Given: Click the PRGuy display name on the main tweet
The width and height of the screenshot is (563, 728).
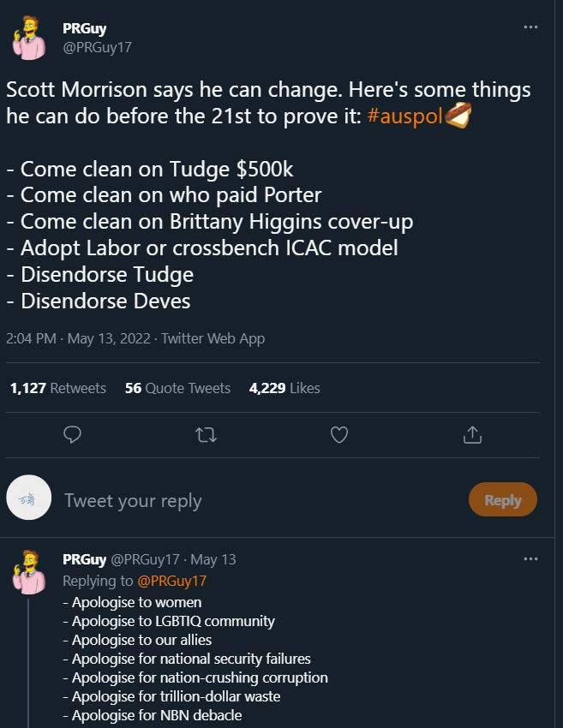Looking at the screenshot, I should tap(84, 28).
